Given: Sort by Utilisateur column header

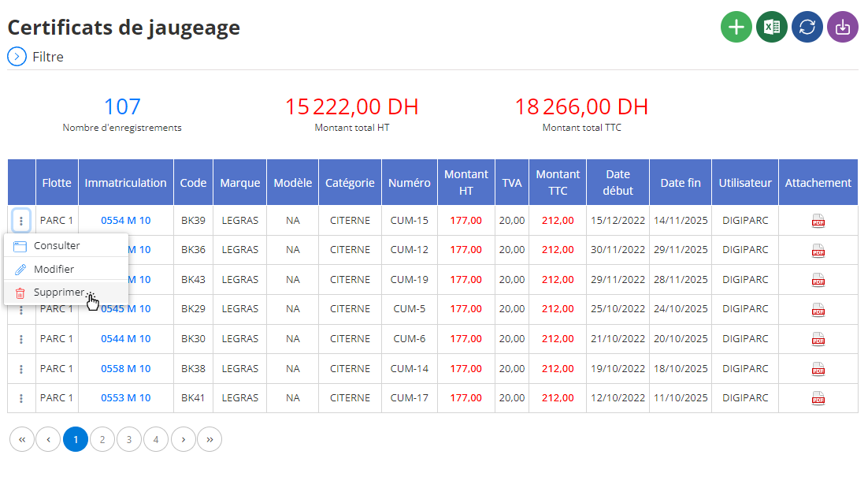Looking at the screenshot, I should click(745, 183).
